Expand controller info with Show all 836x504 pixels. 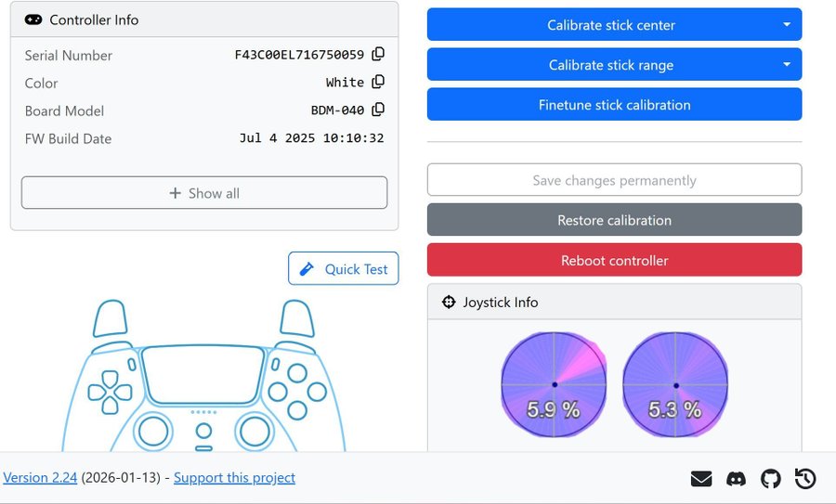click(204, 193)
